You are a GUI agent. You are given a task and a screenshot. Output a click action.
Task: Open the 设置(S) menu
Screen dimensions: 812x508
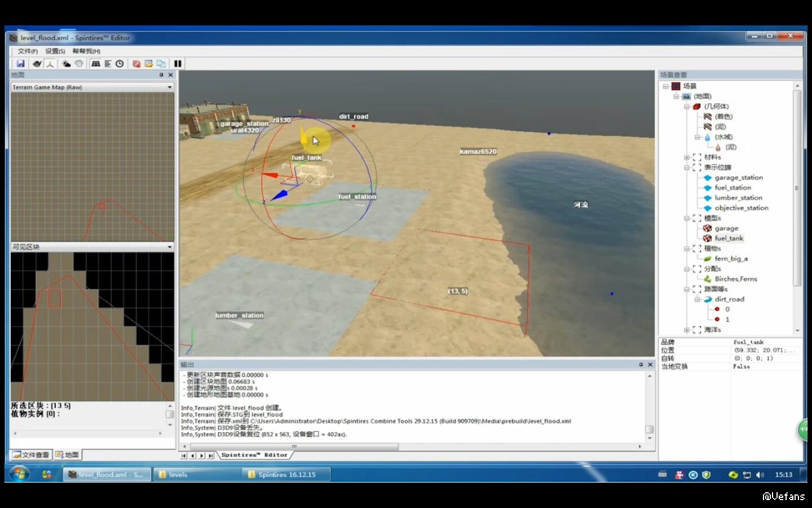point(55,51)
